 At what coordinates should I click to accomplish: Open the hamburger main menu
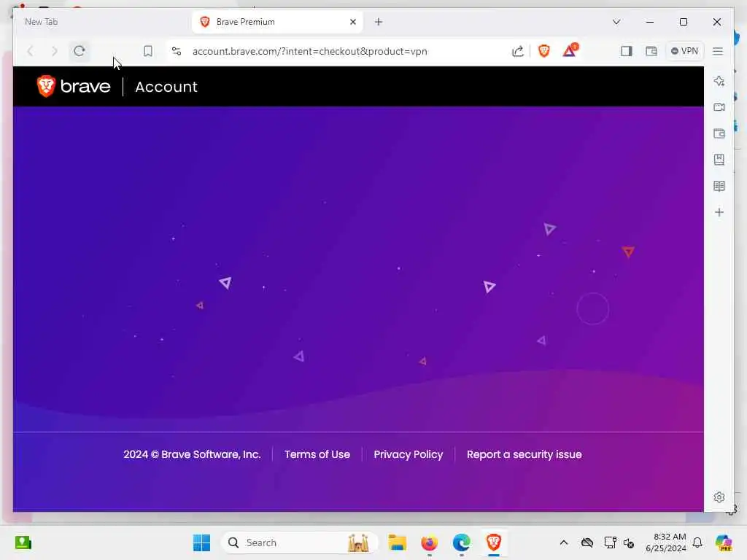click(718, 51)
